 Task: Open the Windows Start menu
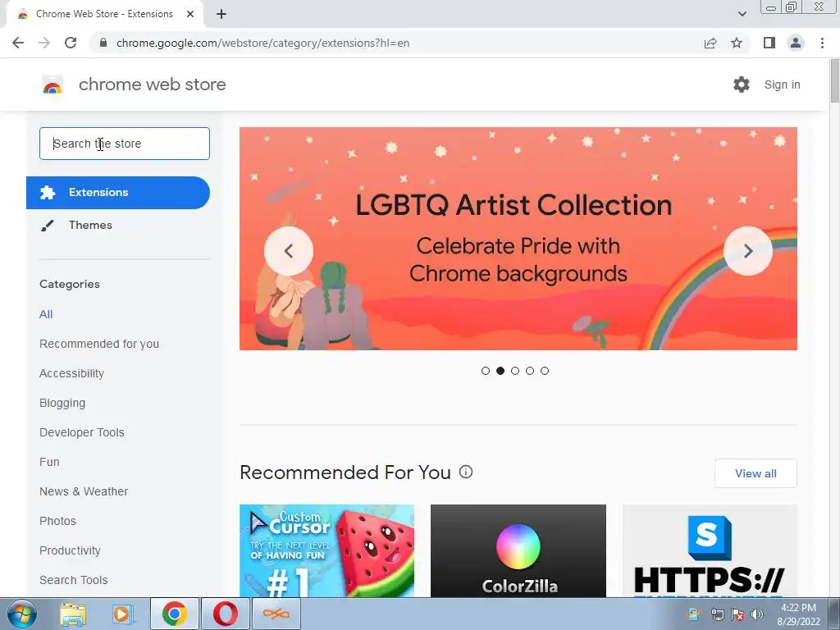[21, 614]
